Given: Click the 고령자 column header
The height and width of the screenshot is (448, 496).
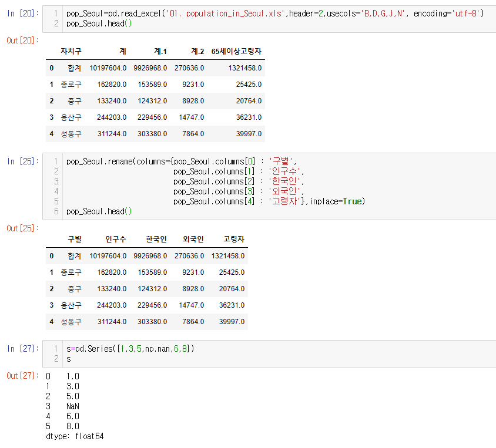Looking at the screenshot, I should click(234, 240).
